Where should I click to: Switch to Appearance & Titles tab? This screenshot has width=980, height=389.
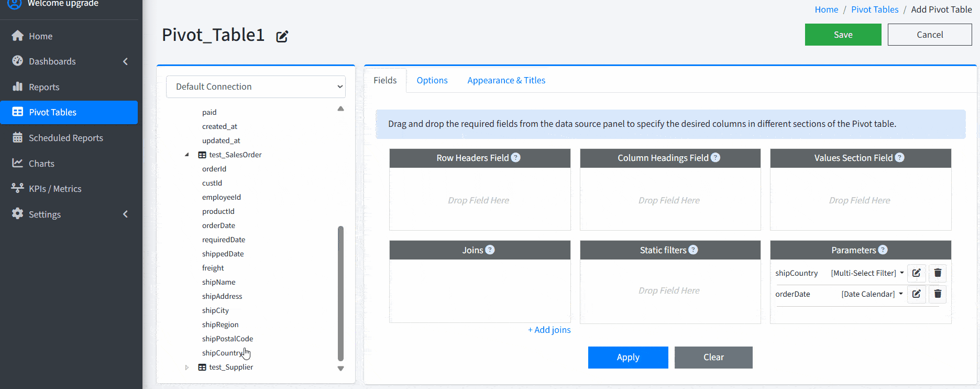click(x=506, y=80)
